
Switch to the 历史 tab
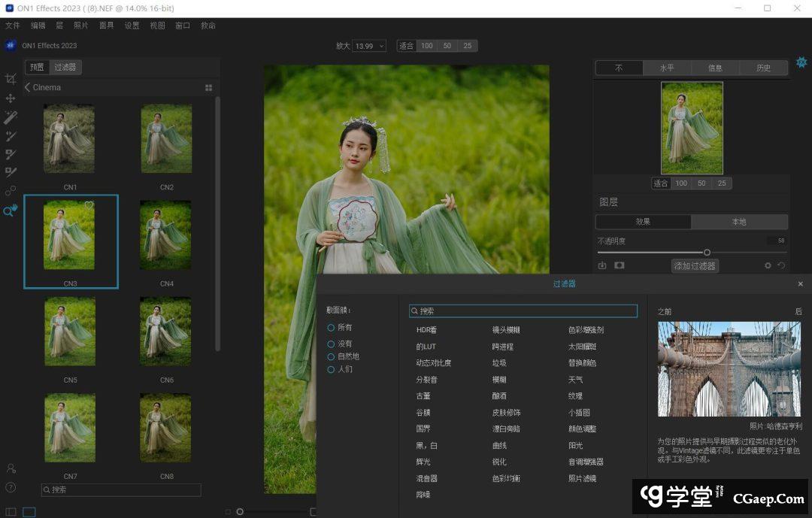pyautogui.click(x=763, y=68)
